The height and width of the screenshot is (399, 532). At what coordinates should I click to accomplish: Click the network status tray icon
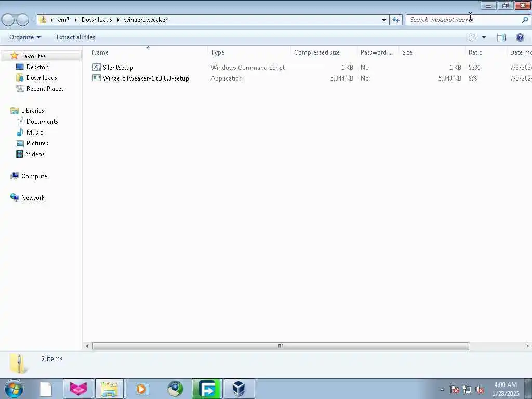467,389
